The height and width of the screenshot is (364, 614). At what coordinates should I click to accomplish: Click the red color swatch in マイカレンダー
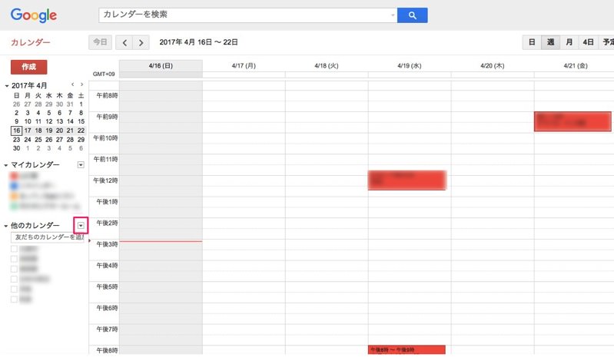pos(14,177)
